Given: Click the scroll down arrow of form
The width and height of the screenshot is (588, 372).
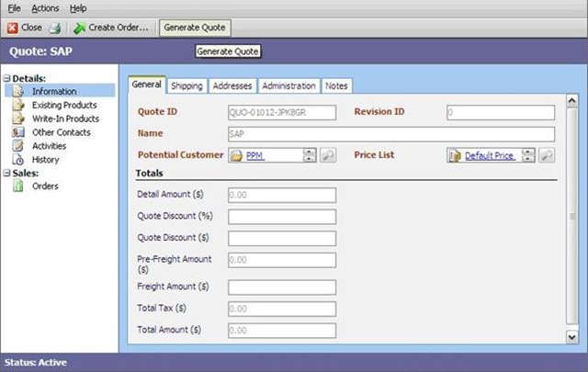Looking at the screenshot, I should (x=571, y=337).
